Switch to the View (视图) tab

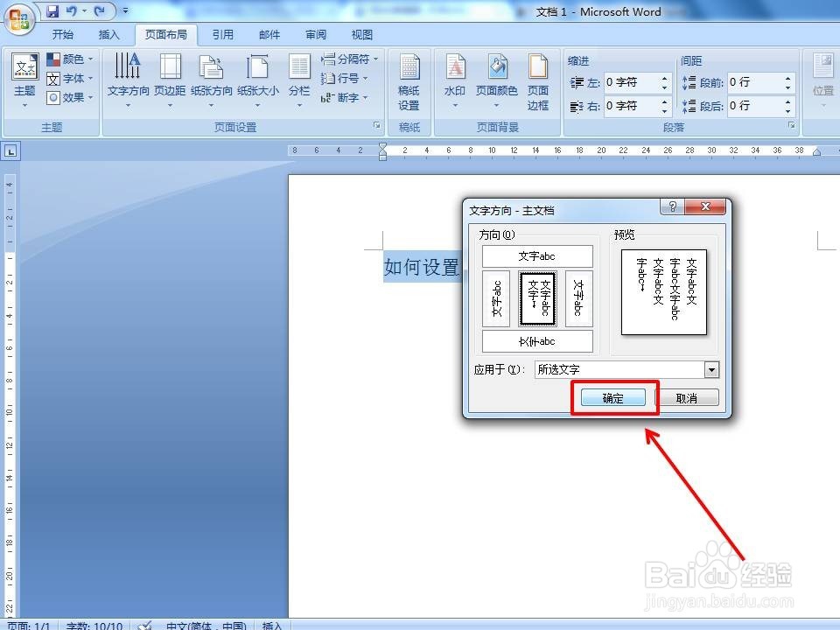pos(362,35)
